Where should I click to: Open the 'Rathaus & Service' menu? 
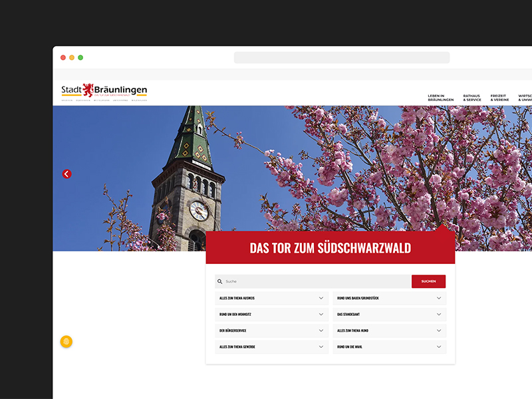tap(471, 98)
